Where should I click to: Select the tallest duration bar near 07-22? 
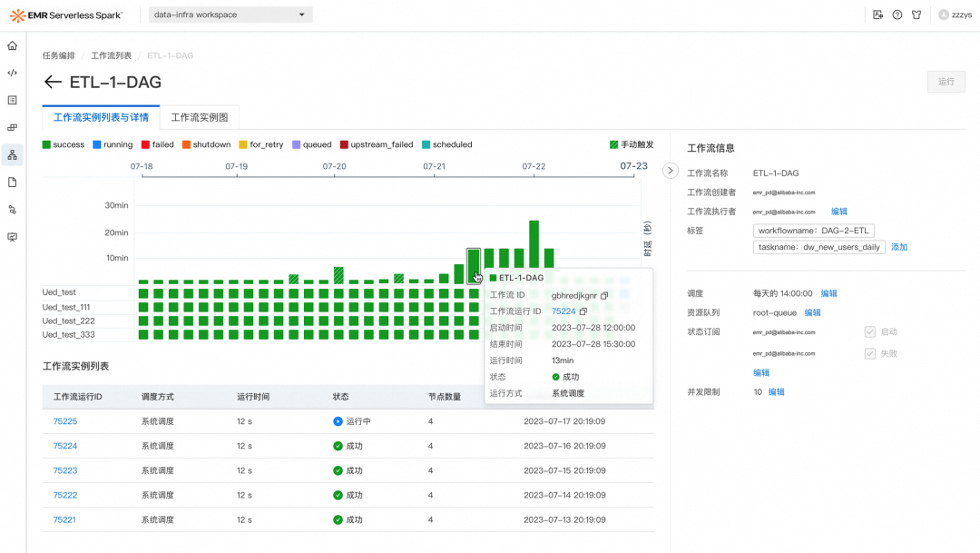pos(534,252)
